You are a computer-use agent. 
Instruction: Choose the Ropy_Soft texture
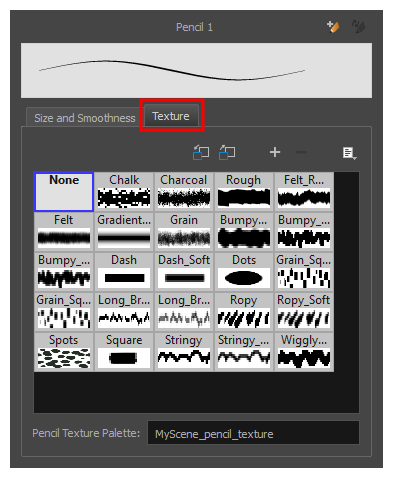[304, 312]
